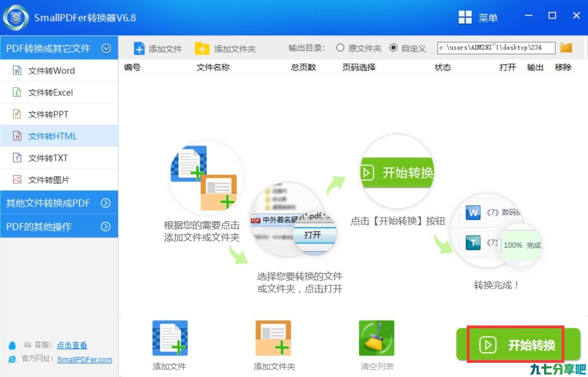588x377 pixels.
Task: Select 文件转TXT in the sidebar
Action: click(x=59, y=158)
